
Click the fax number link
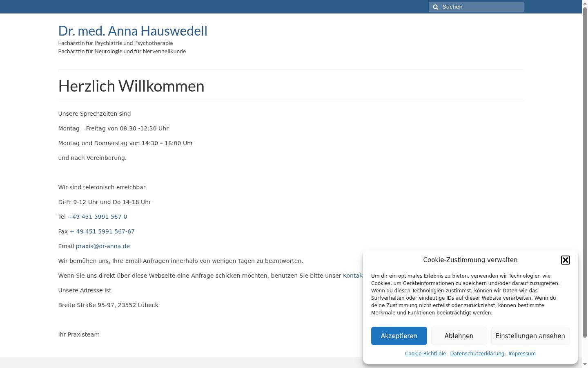pyautogui.click(x=102, y=231)
